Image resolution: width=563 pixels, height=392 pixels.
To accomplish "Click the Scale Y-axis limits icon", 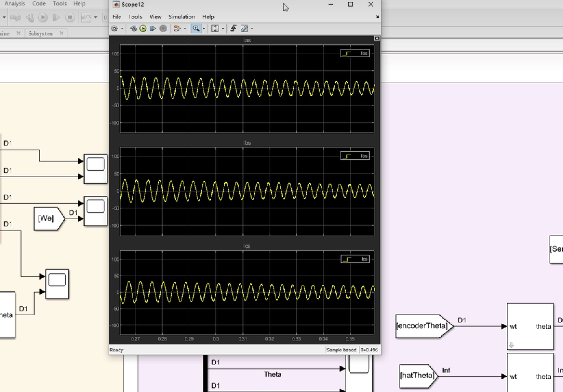I will 215,29.
